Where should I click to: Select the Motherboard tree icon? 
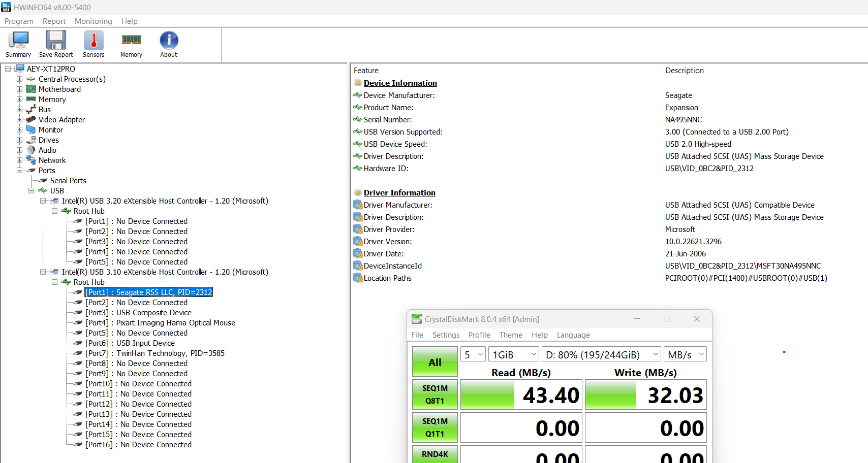tap(31, 89)
